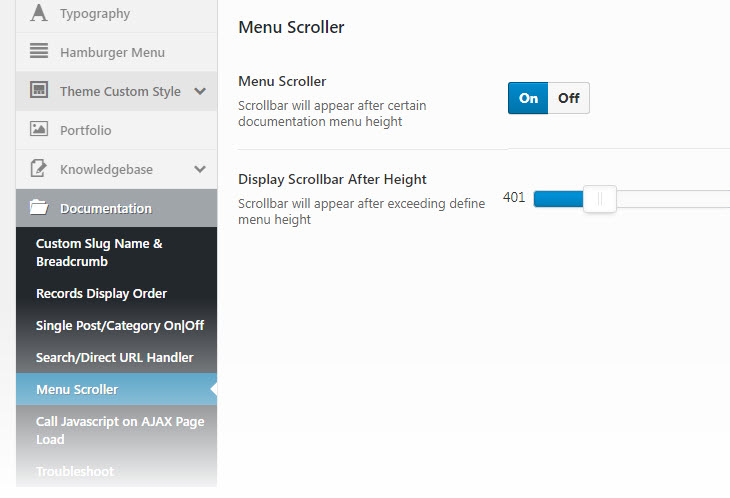Switch Menu Scroller to Off

pyautogui.click(x=569, y=98)
